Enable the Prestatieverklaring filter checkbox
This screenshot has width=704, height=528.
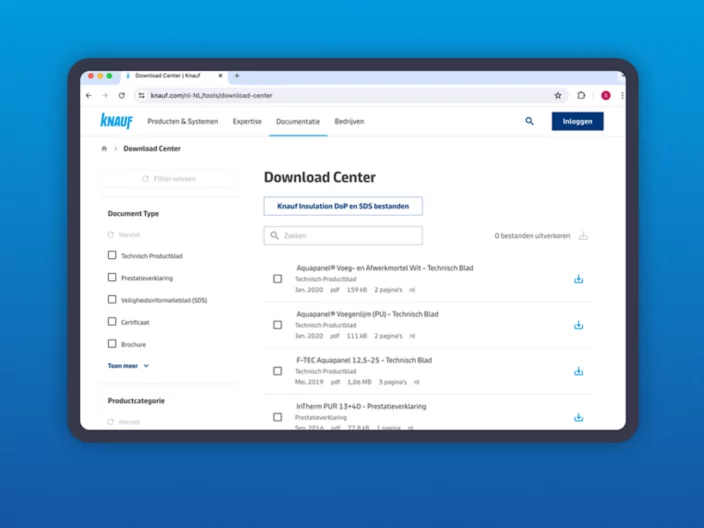point(112,278)
